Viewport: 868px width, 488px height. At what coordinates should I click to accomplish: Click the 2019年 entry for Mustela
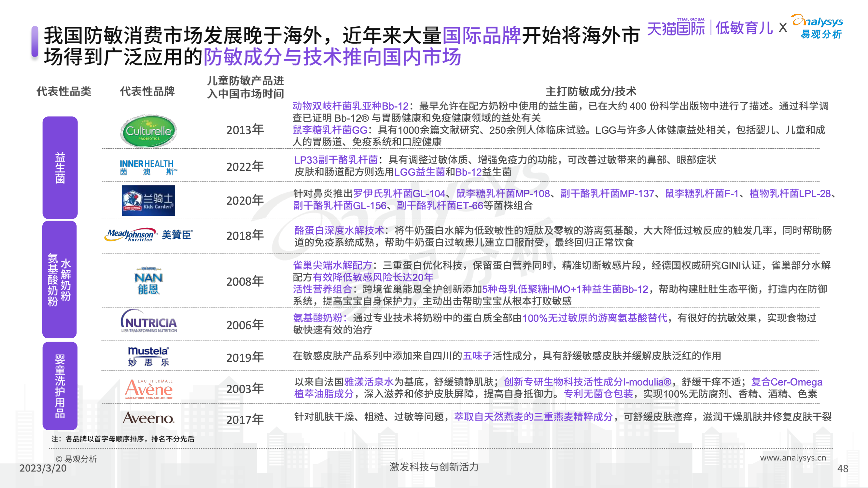click(245, 357)
